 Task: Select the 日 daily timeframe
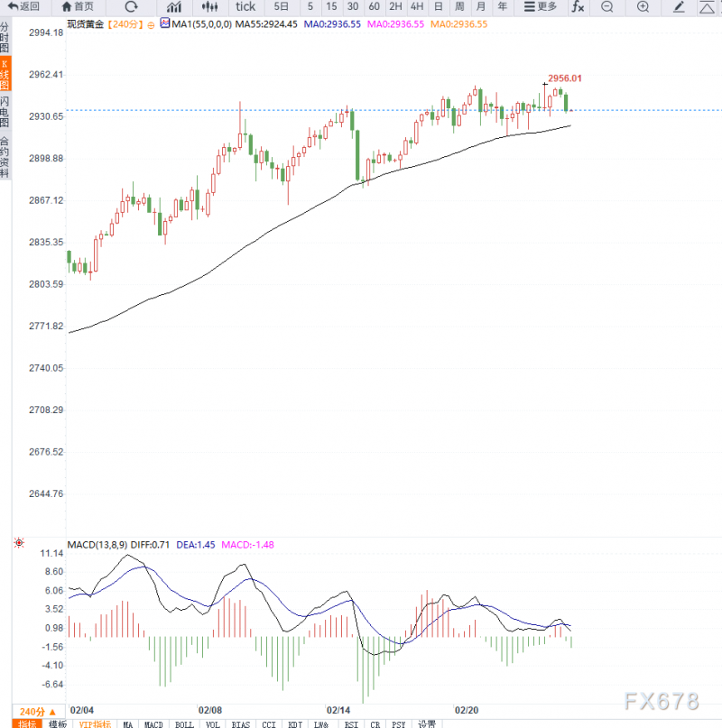pos(438,6)
